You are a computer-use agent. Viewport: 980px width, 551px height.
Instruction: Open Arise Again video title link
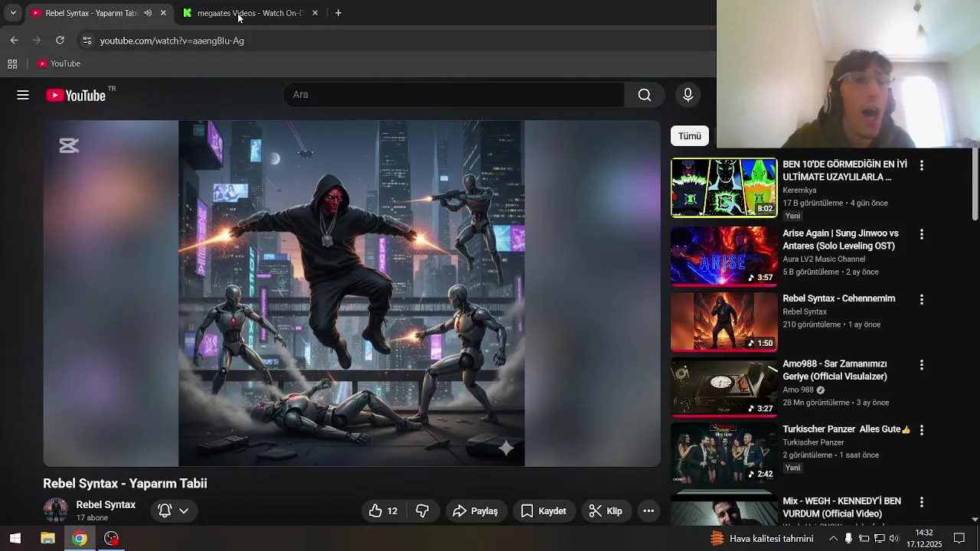click(x=841, y=240)
